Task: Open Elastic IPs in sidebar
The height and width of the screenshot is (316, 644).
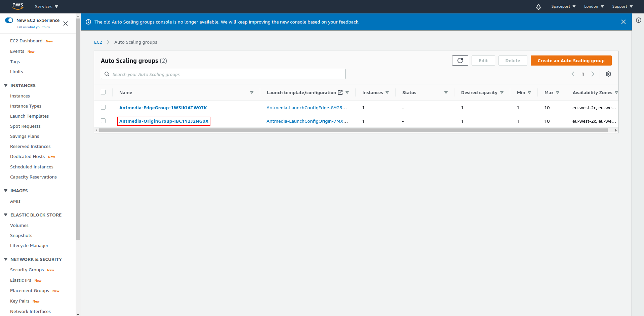Action: (x=21, y=280)
